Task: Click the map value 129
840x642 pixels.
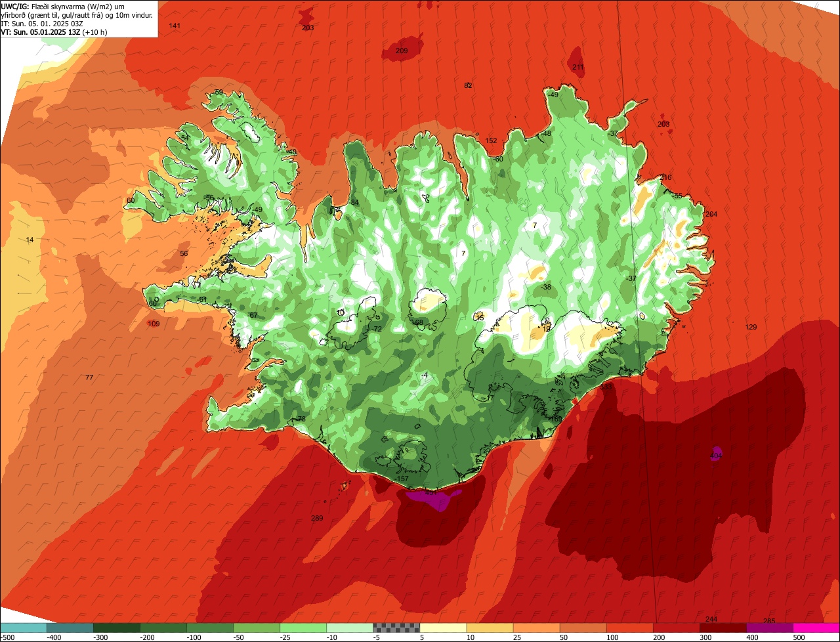Action: pyautogui.click(x=751, y=327)
